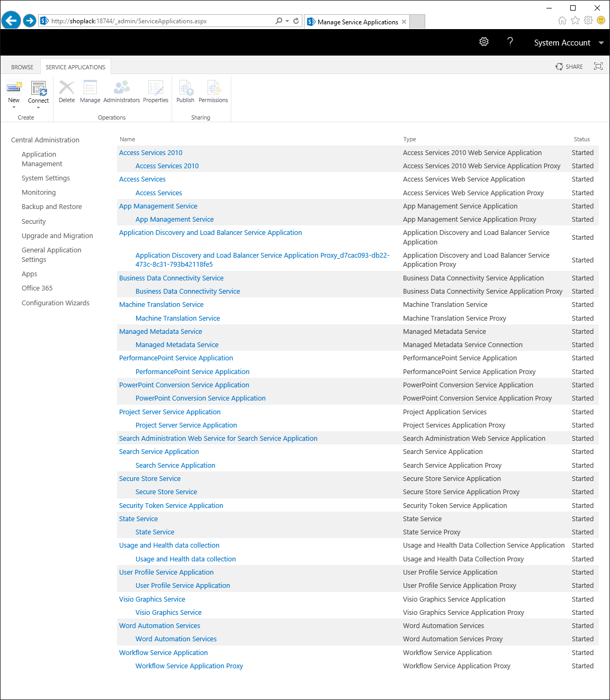Select the Managed Metadata Service Connection type

coord(463,345)
